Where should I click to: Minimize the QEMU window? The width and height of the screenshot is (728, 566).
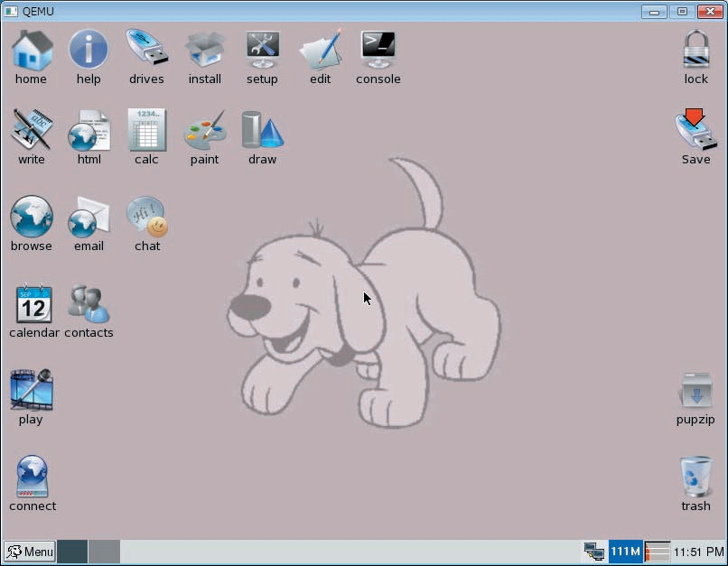pyautogui.click(x=654, y=12)
